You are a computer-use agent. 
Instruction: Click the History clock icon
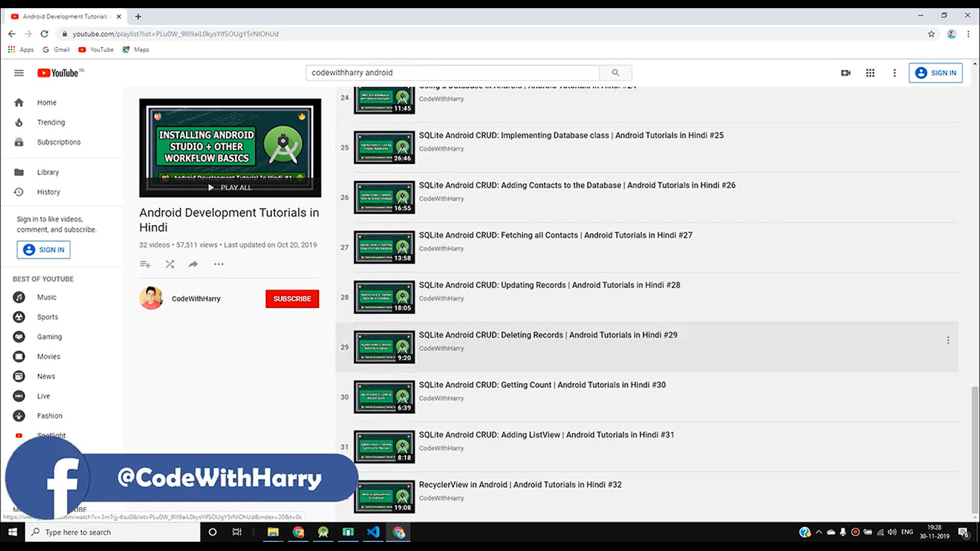tap(19, 192)
